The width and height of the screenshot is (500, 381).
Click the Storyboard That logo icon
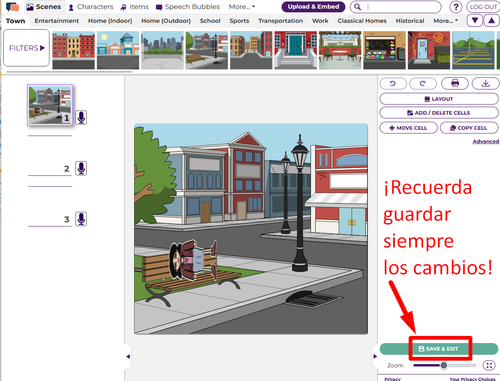pyautogui.click(x=12, y=7)
